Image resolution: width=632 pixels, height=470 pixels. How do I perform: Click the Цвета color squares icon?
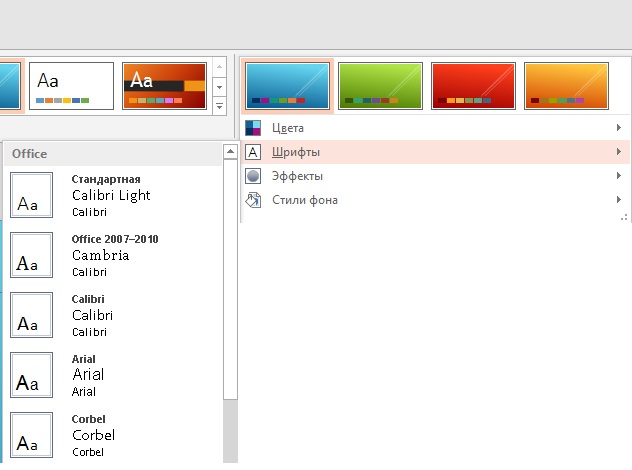(253, 128)
